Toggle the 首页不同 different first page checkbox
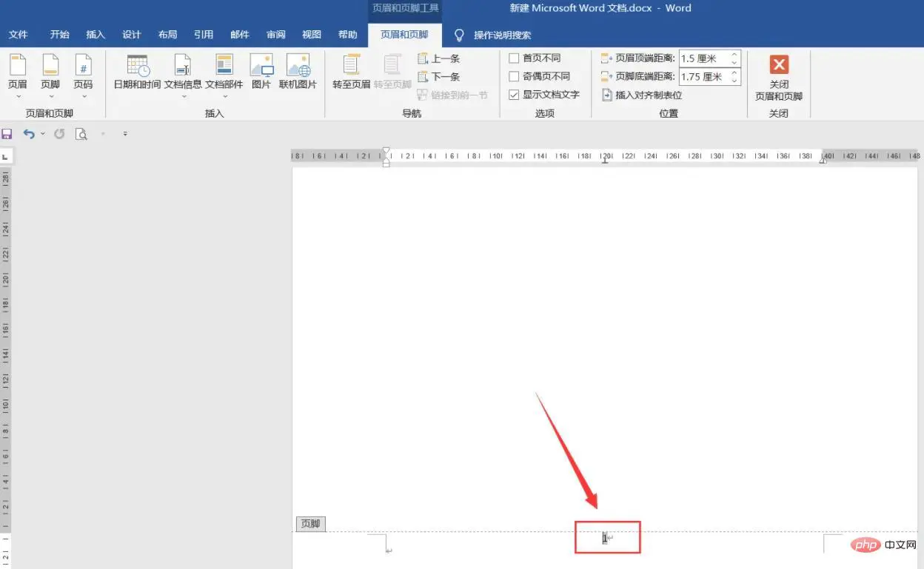924x569 pixels. pyautogui.click(x=514, y=58)
